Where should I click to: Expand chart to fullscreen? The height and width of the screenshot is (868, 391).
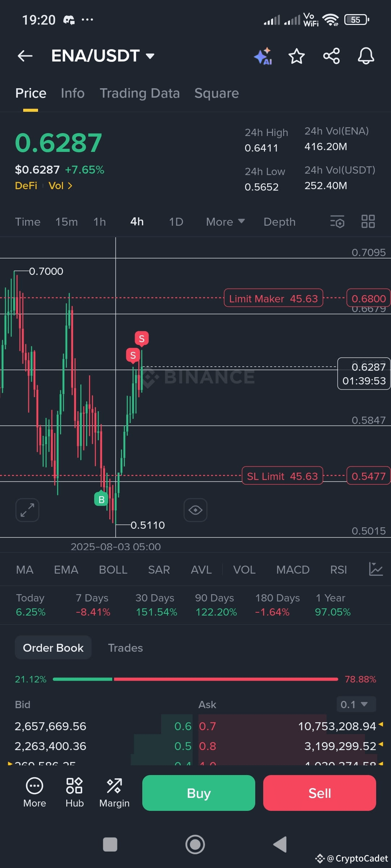point(27,510)
